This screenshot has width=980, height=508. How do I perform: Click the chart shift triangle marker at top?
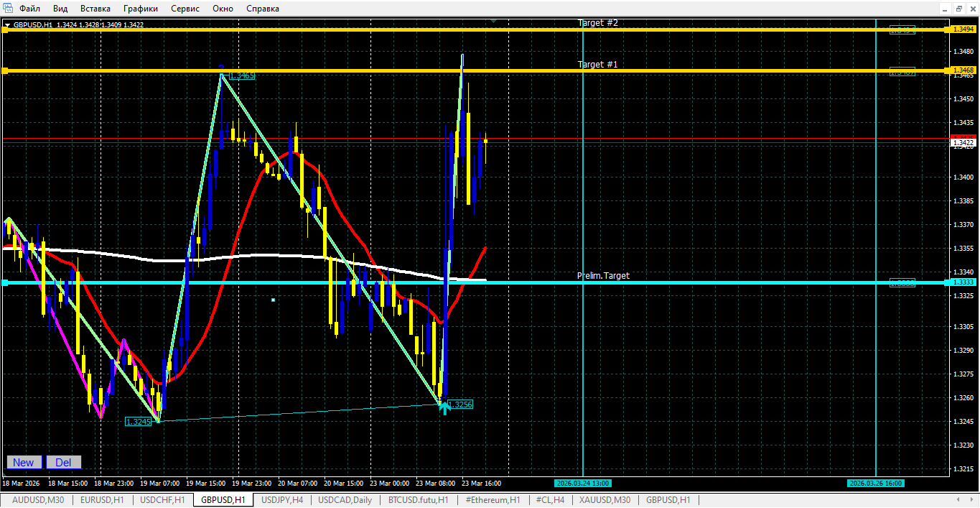[493, 22]
